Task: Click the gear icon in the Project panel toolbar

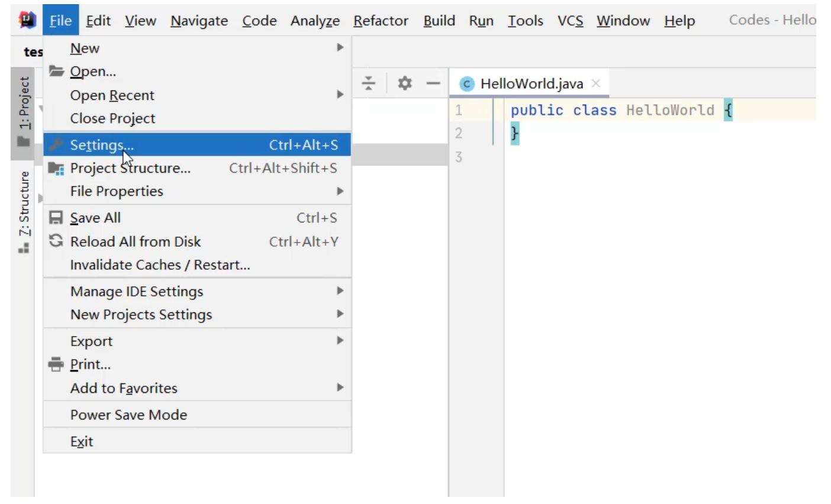Action: [405, 83]
